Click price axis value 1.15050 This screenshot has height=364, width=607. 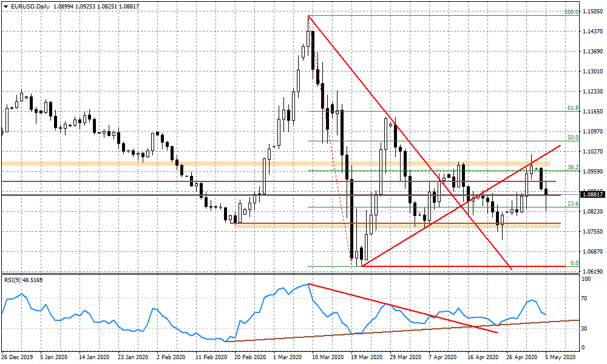(592, 12)
